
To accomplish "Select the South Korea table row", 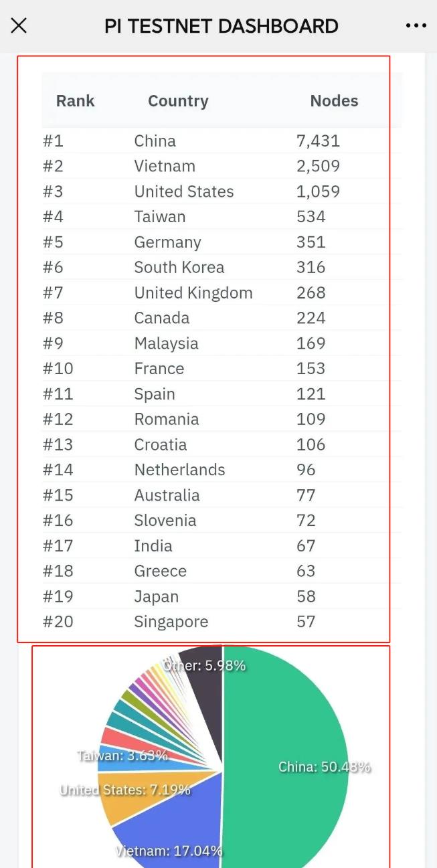I will [222, 268].
